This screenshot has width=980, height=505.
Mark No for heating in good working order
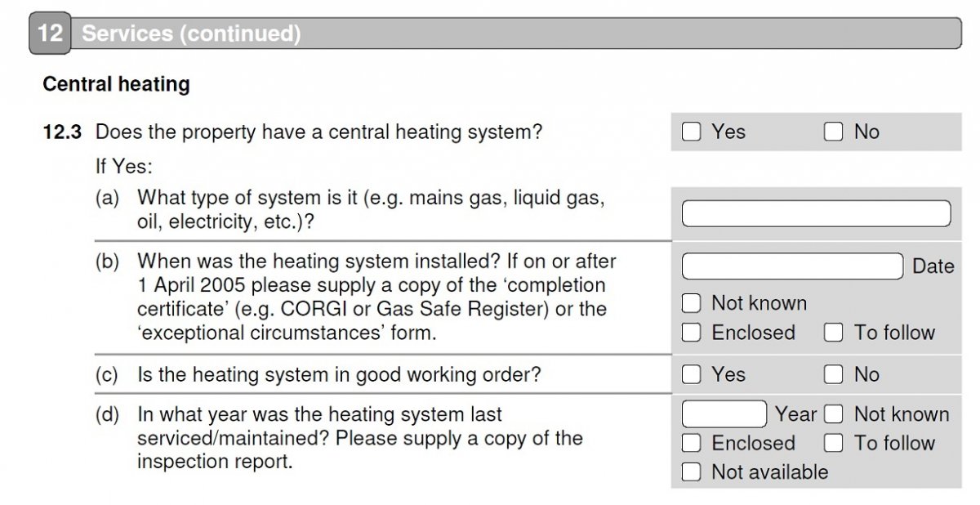coord(833,375)
